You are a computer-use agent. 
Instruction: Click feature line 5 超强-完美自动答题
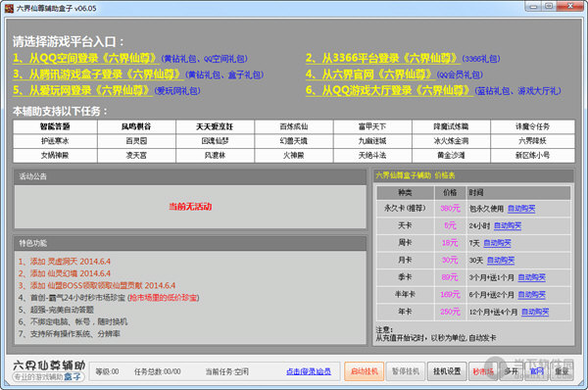(x=56, y=310)
